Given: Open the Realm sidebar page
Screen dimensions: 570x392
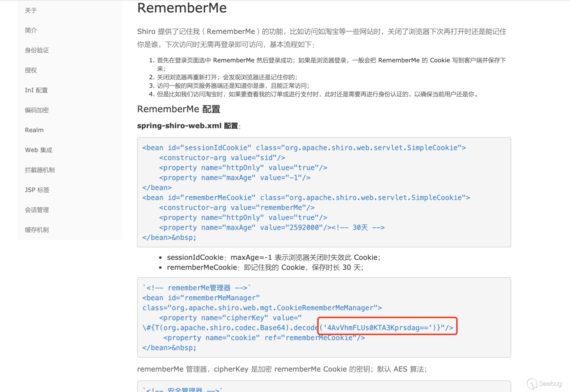Looking at the screenshot, I should [34, 130].
